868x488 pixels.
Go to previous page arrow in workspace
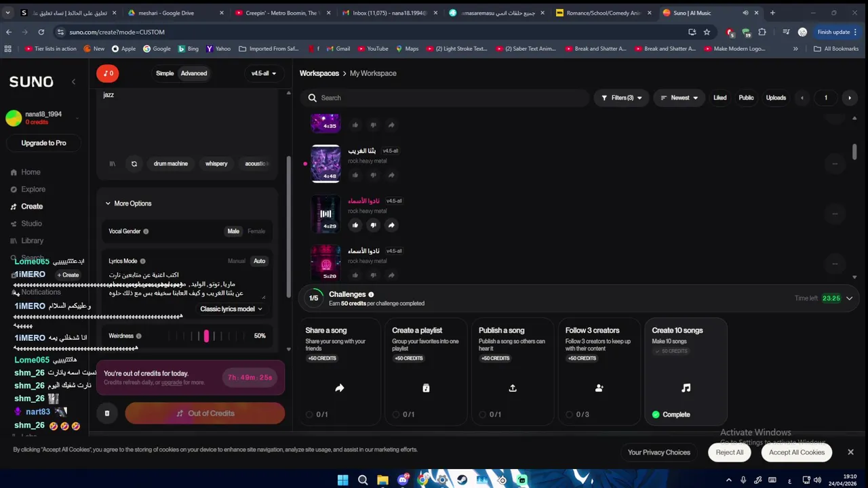click(802, 98)
